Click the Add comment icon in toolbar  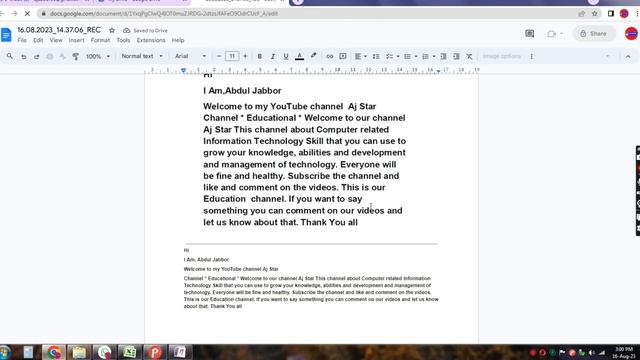(343, 56)
